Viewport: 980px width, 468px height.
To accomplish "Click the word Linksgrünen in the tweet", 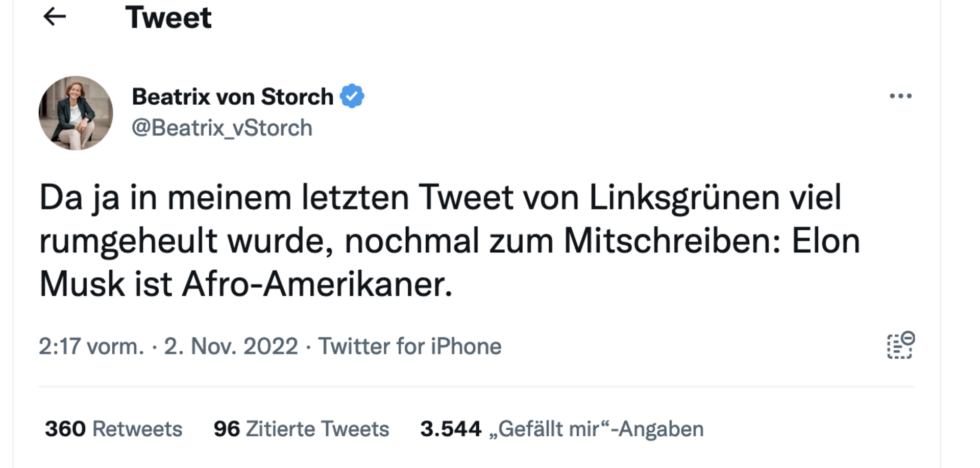I will (684, 197).
